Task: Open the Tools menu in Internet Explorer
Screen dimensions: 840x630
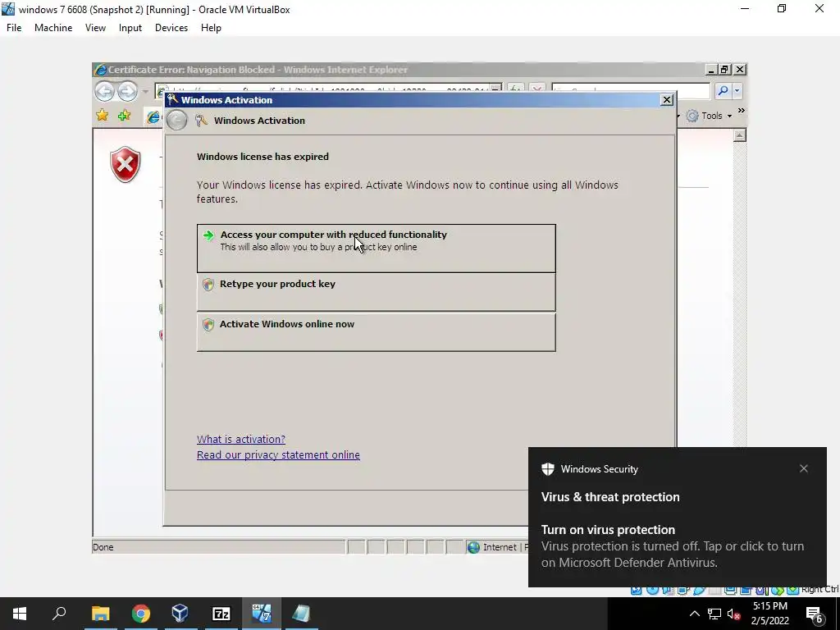Action: (x=710, y=116)
